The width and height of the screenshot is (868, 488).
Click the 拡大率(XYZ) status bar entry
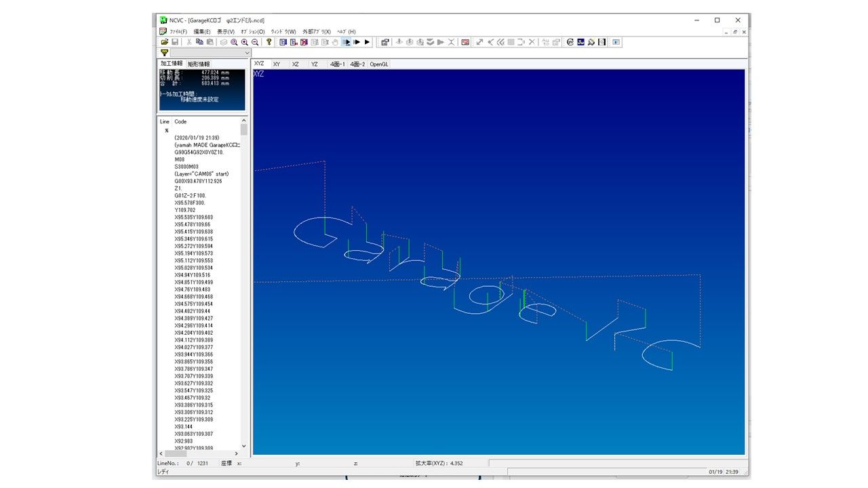[441, 463]
